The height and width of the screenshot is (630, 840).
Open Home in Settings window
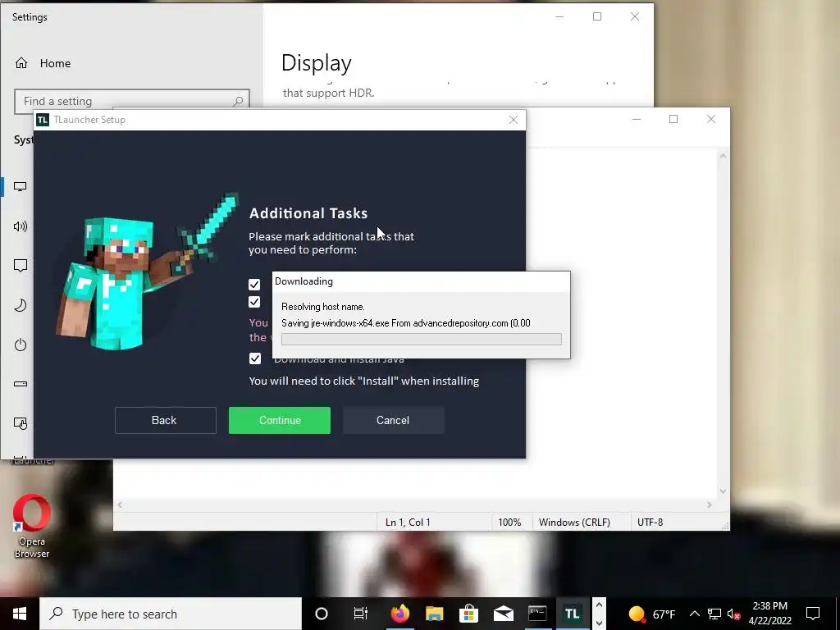point(43,63)
